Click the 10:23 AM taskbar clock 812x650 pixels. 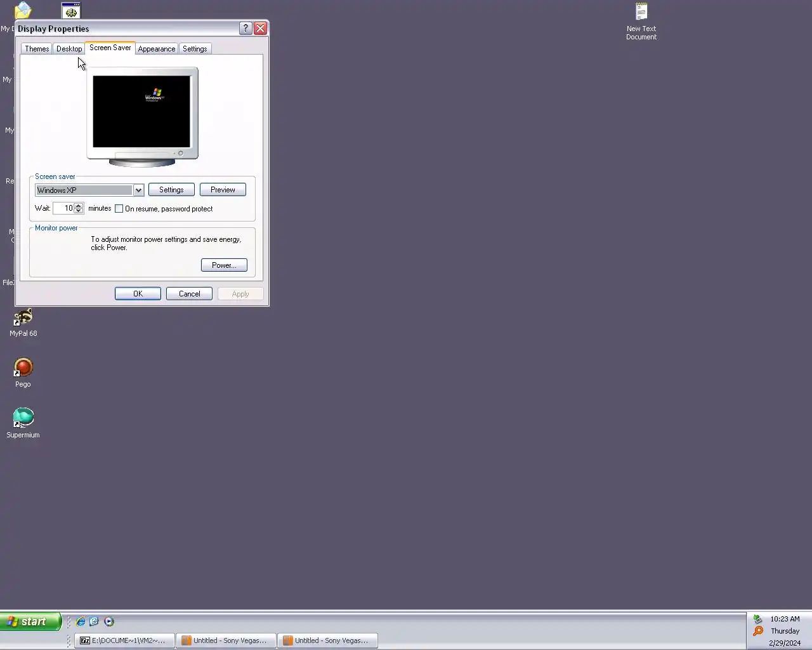point(785,619)
